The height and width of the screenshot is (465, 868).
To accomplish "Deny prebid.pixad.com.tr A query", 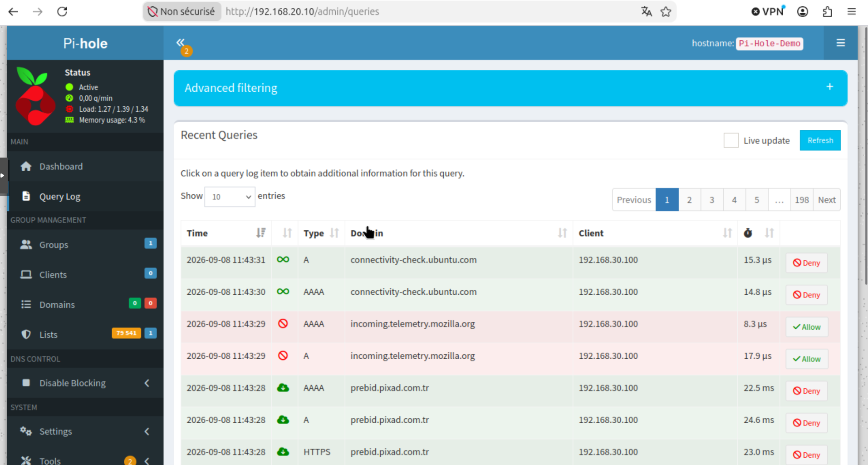I will point(806,423).
